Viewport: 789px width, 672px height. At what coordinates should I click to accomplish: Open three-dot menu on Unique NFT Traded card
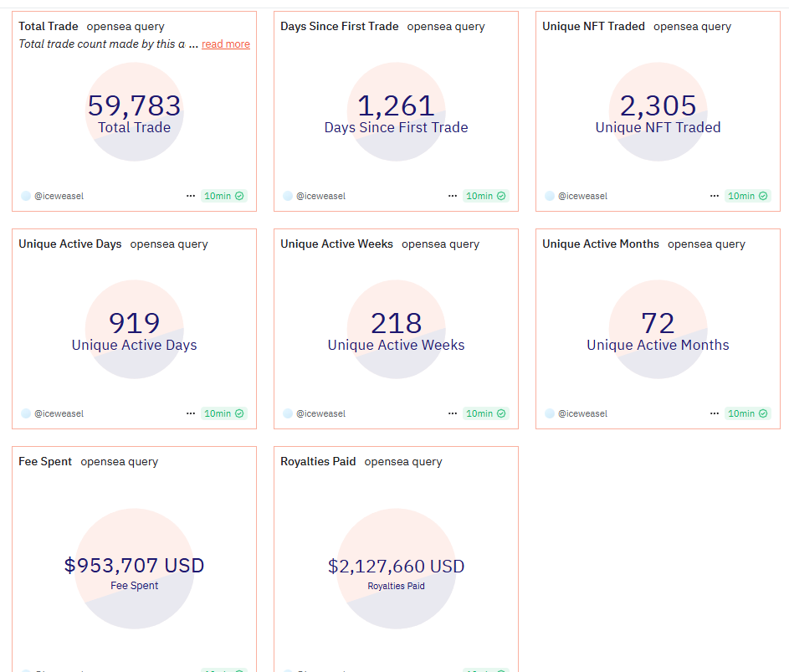715,196
